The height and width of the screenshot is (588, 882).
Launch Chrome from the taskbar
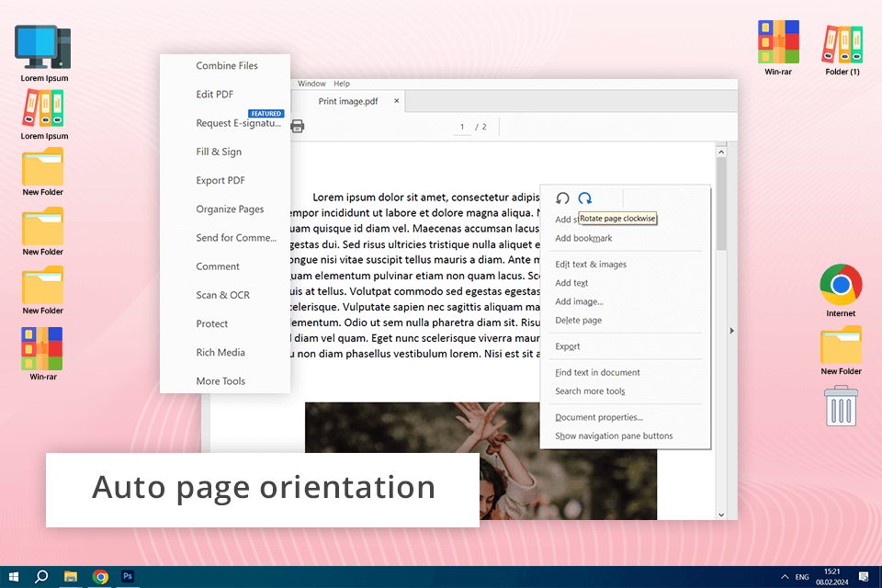[x=100, y=576]
